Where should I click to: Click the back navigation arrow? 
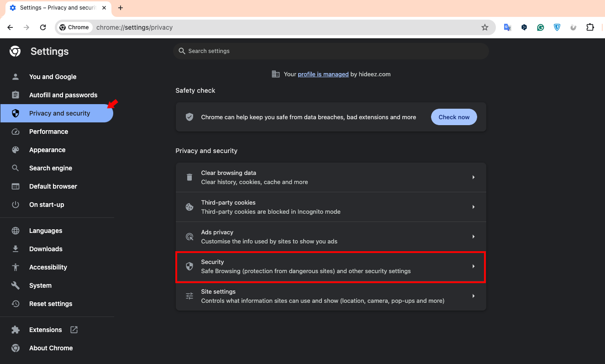pos(10,27)
